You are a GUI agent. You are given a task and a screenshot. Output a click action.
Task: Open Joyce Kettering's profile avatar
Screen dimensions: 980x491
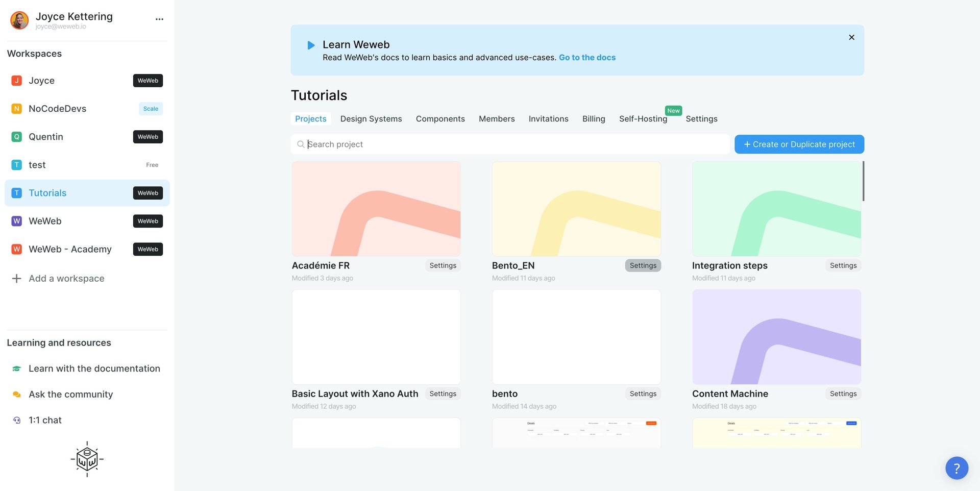[x=19, y=20]
